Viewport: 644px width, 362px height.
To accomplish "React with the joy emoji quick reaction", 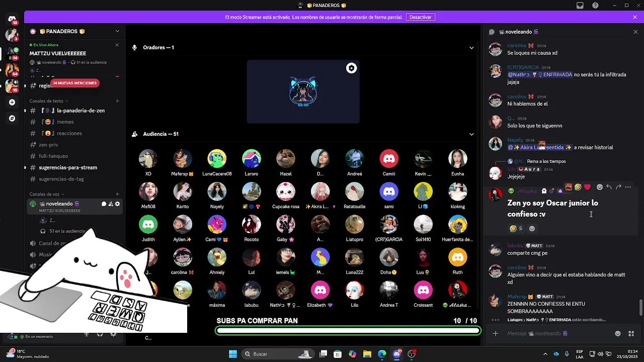I will (578, 187).
